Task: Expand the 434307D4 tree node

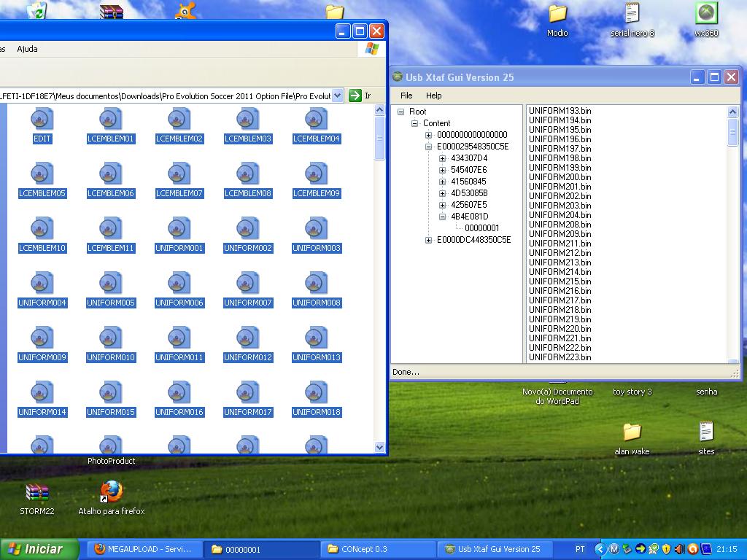Action: coord(442,158)
